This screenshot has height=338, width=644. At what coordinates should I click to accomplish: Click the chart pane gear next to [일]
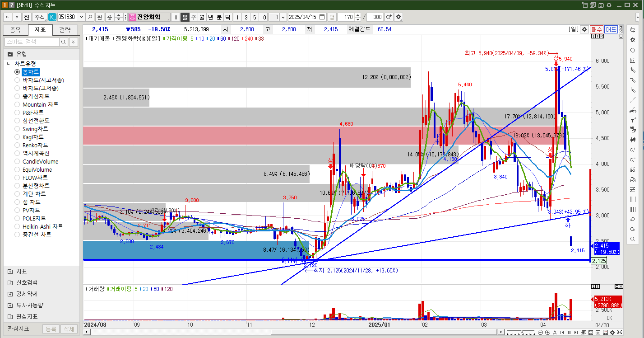click(584, 29)
